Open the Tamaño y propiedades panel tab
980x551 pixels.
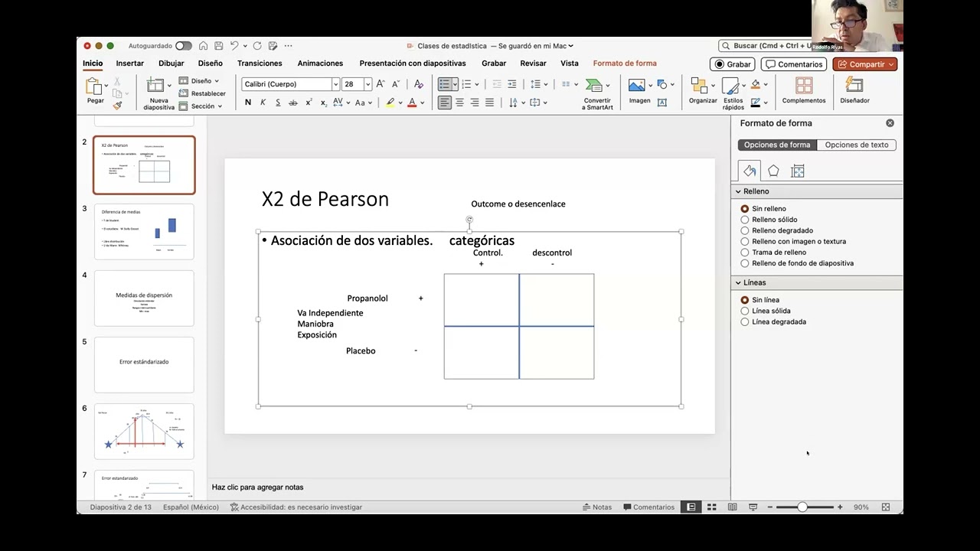coord(798,171)
